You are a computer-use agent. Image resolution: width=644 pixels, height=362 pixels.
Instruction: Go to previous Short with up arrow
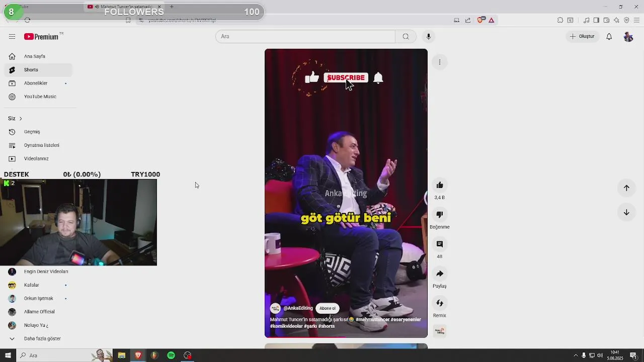[x=626, y=188]
